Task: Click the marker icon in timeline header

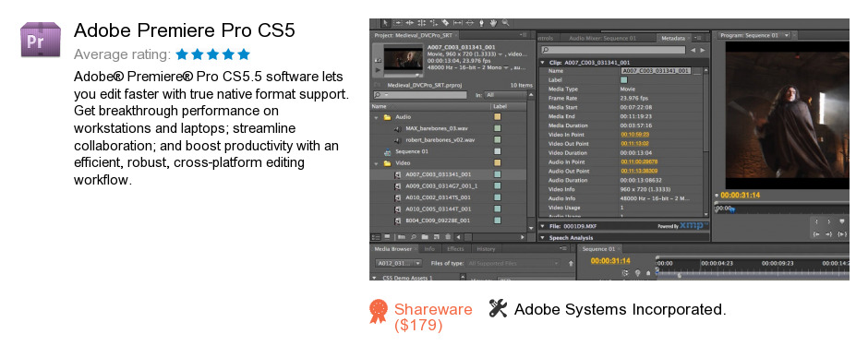Action: (x=638, y=273)
